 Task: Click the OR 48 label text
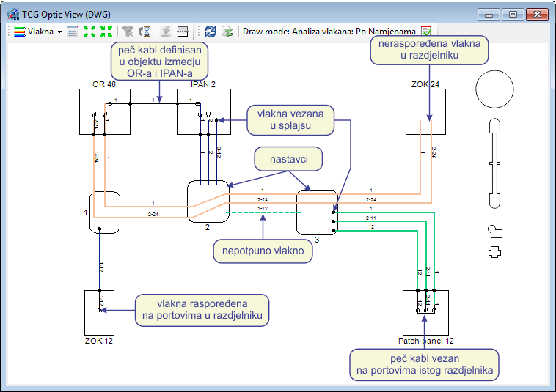point(104,84)
